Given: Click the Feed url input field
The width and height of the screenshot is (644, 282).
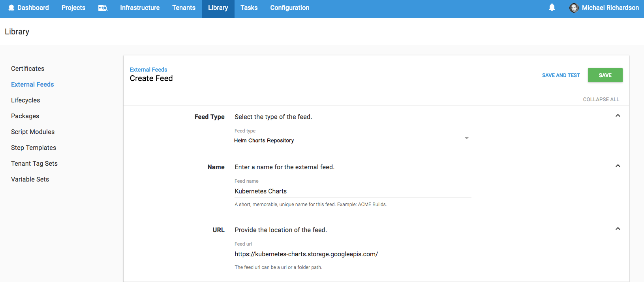Looking at the screenshot, I should [352, 254].
